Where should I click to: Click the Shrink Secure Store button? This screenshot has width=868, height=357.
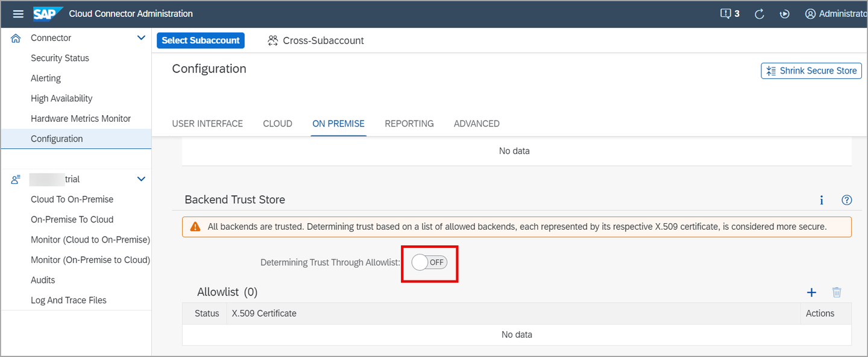coord(811,71)
